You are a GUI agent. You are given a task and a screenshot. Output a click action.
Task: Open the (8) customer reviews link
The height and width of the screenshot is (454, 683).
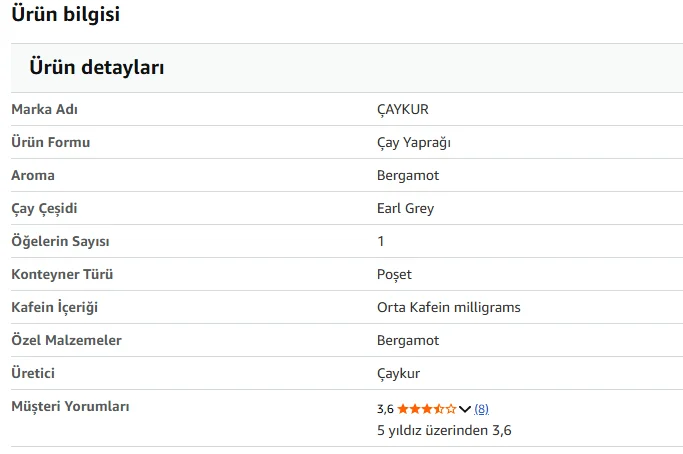pyautogui.click(x=482, y=409)
